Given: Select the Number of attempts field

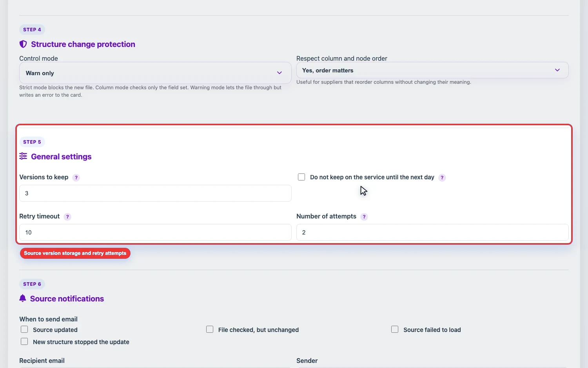Looking at the screenshot, I should [432, 232].
